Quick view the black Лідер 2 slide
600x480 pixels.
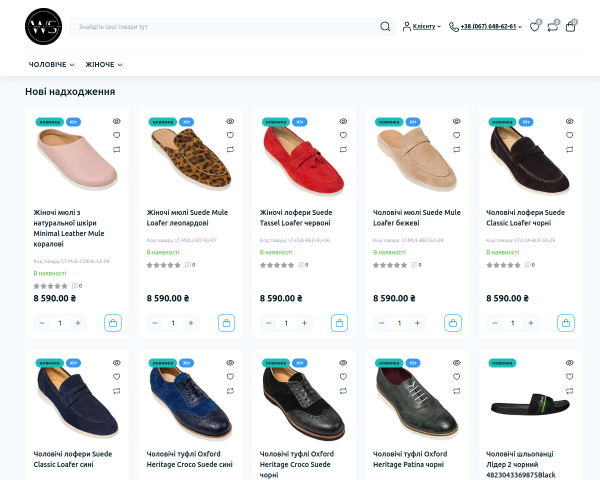(569, 362)
